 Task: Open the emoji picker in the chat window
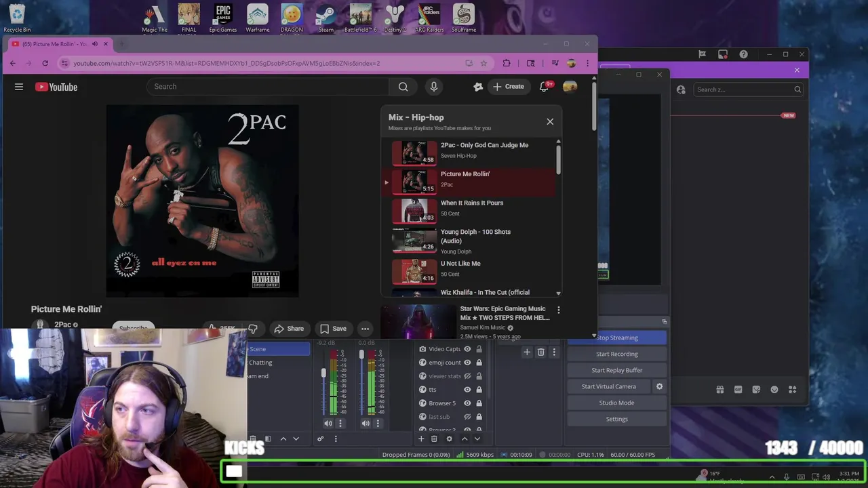pos(774,390)
